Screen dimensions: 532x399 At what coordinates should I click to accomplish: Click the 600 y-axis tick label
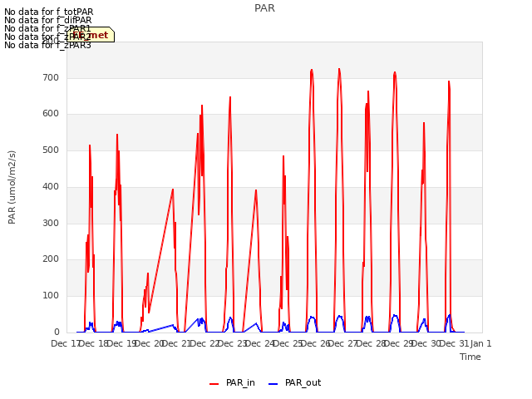click(51, 114)
